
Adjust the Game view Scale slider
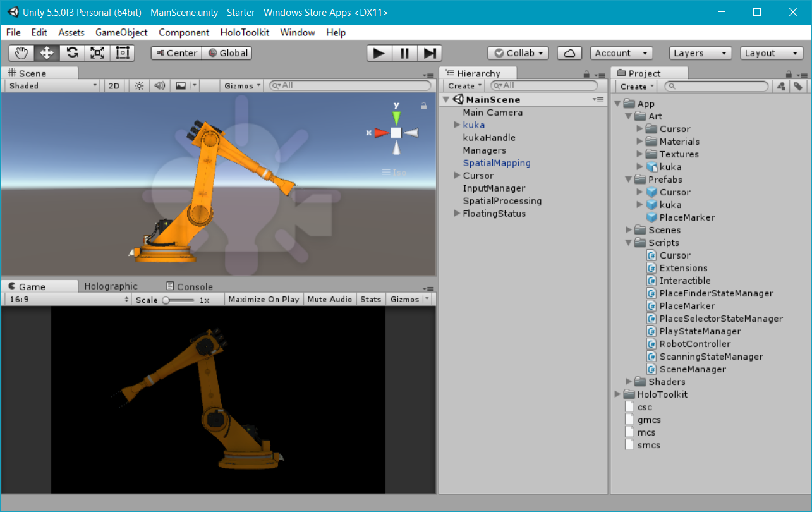(178, 300)
